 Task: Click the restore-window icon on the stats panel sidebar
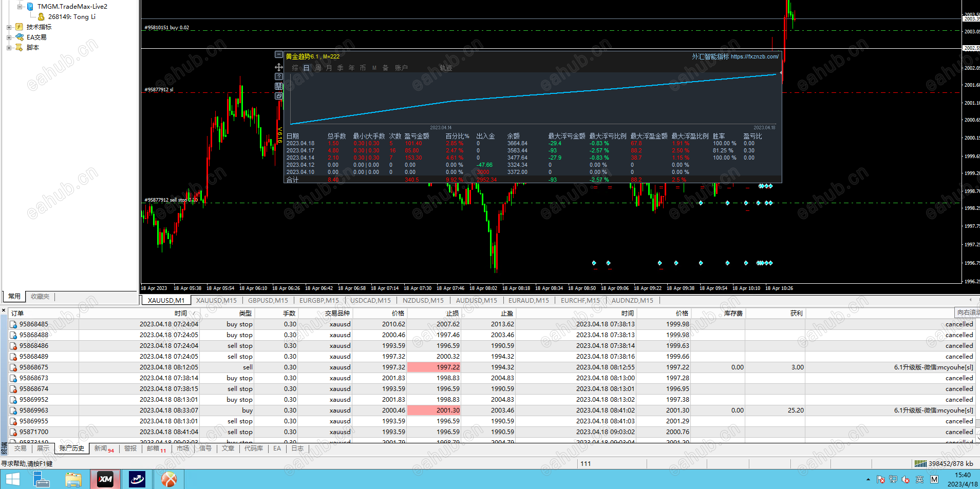pyautogui.click(x=279, y=96)
